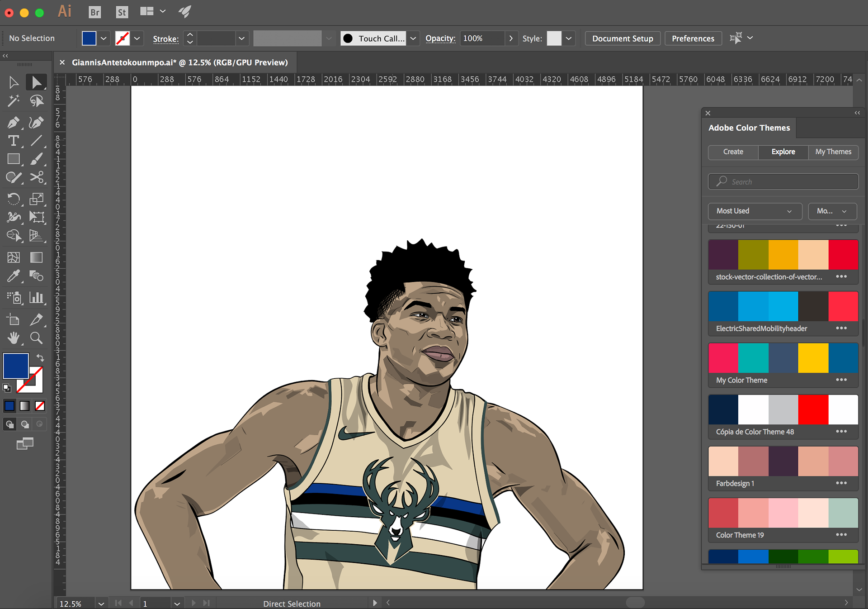Select the Shape Builder tool

click(x=14, y=236)
